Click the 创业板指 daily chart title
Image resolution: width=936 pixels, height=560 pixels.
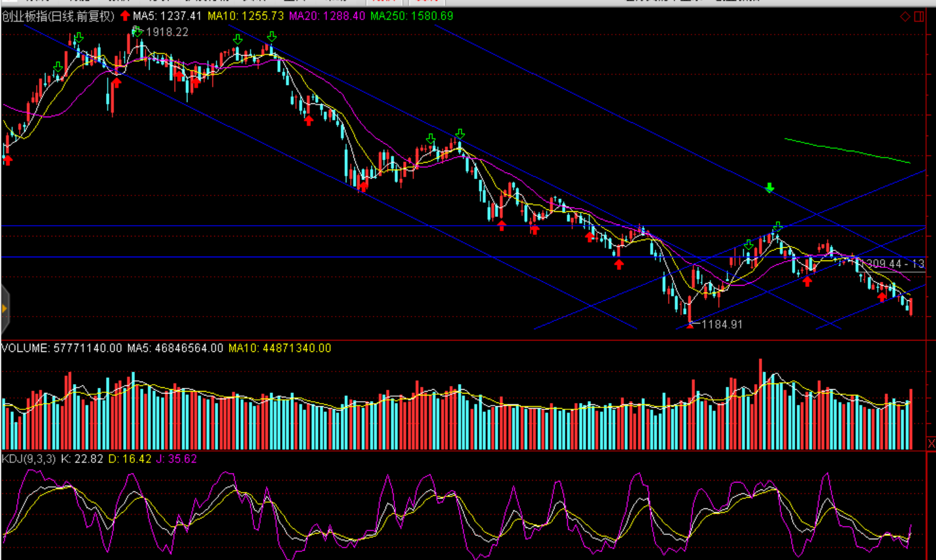point(58,16)
